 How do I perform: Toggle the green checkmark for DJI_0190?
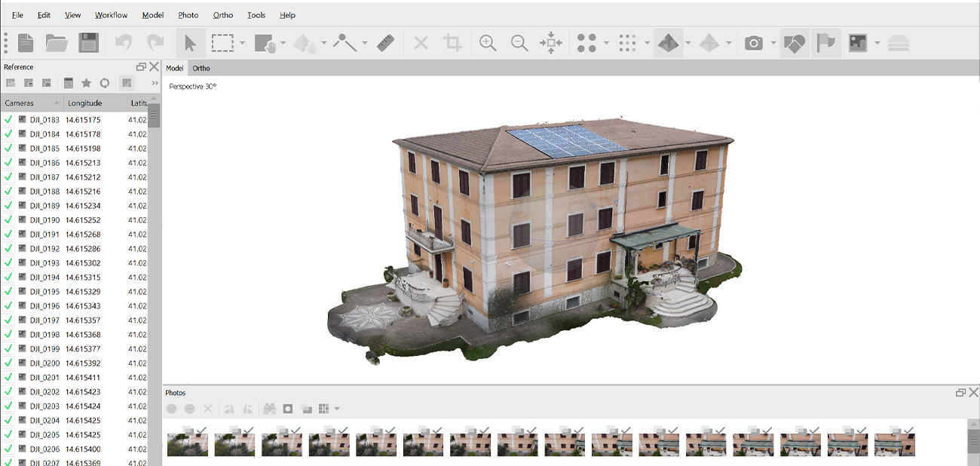tap(8, 219)
